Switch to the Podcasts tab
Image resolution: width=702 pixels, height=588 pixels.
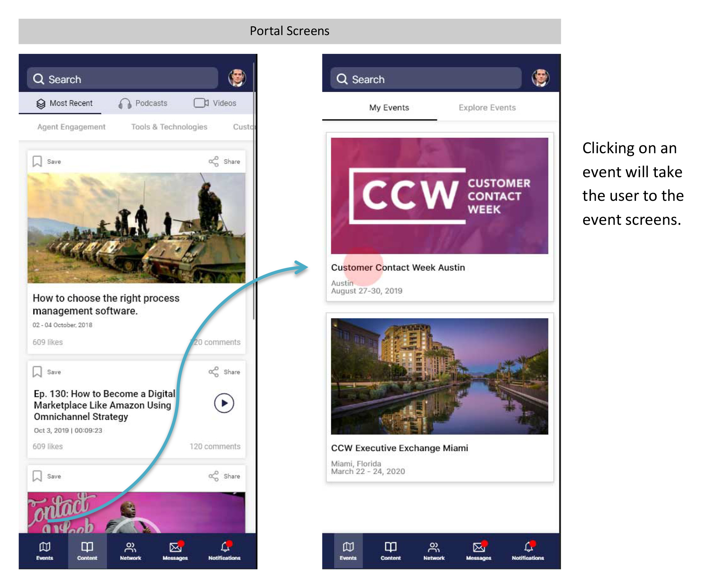[143, 103]
